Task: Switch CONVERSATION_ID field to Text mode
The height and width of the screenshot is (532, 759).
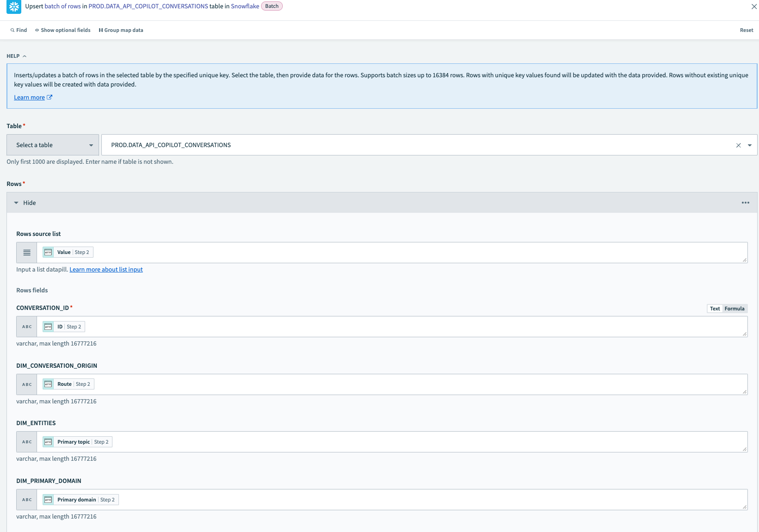Action: click(x=715, y=309)
